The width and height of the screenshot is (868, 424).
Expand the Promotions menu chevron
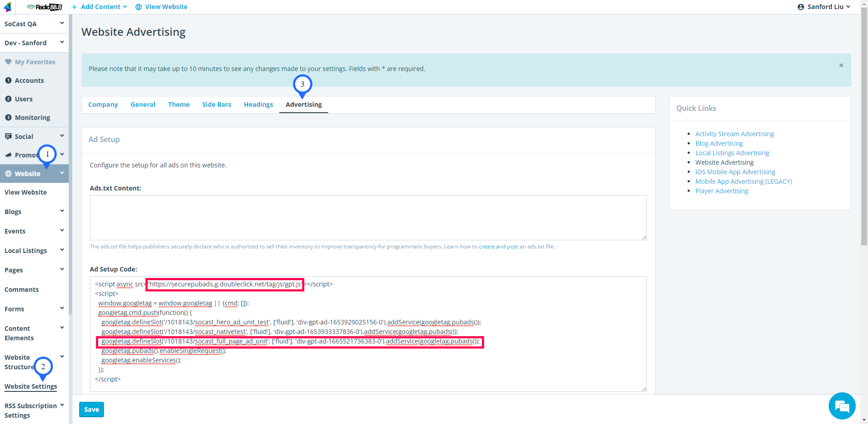point(62,154)
